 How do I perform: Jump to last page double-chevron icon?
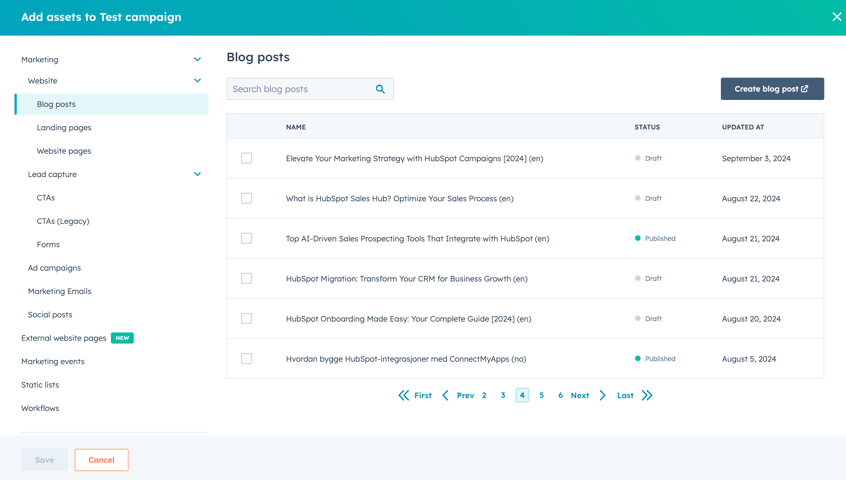(647, 395)
